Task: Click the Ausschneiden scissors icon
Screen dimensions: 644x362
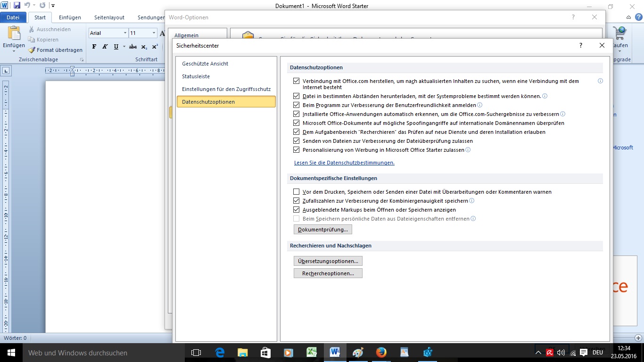Action: point(32,29)
